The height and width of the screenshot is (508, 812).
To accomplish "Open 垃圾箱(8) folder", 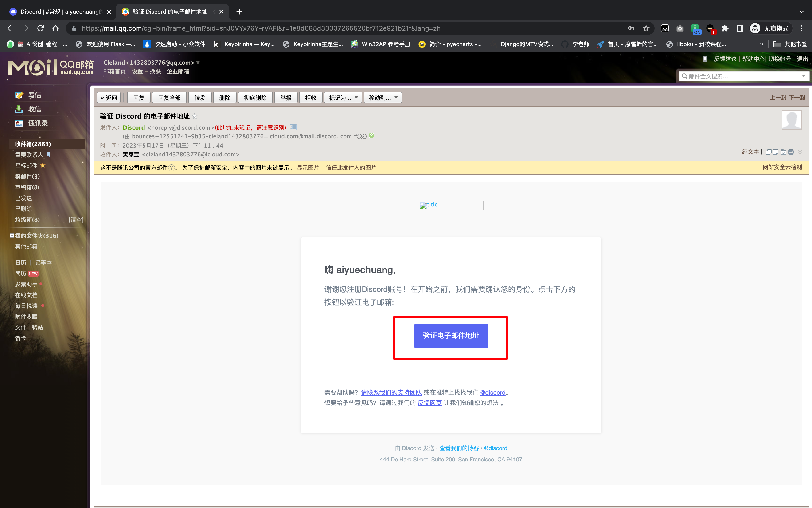I will click(27, 220).
